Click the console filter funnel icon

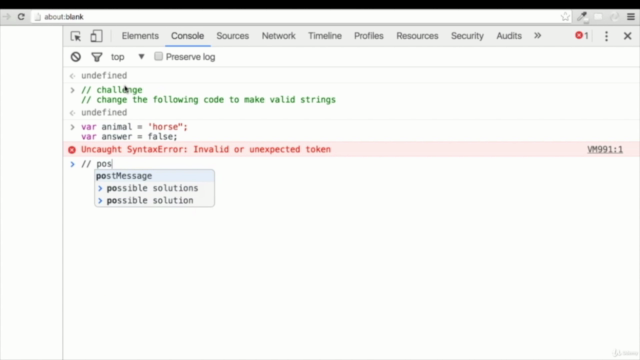click(x=97, y=57)
